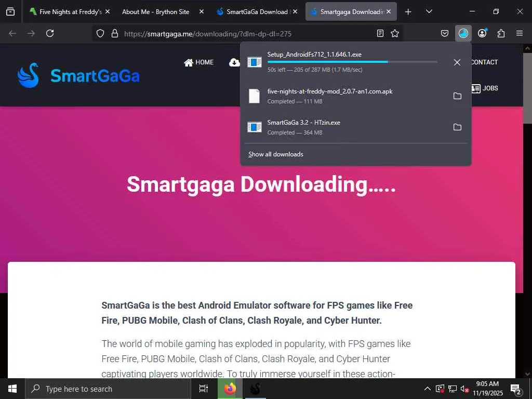Open the notification center icon

516,389
